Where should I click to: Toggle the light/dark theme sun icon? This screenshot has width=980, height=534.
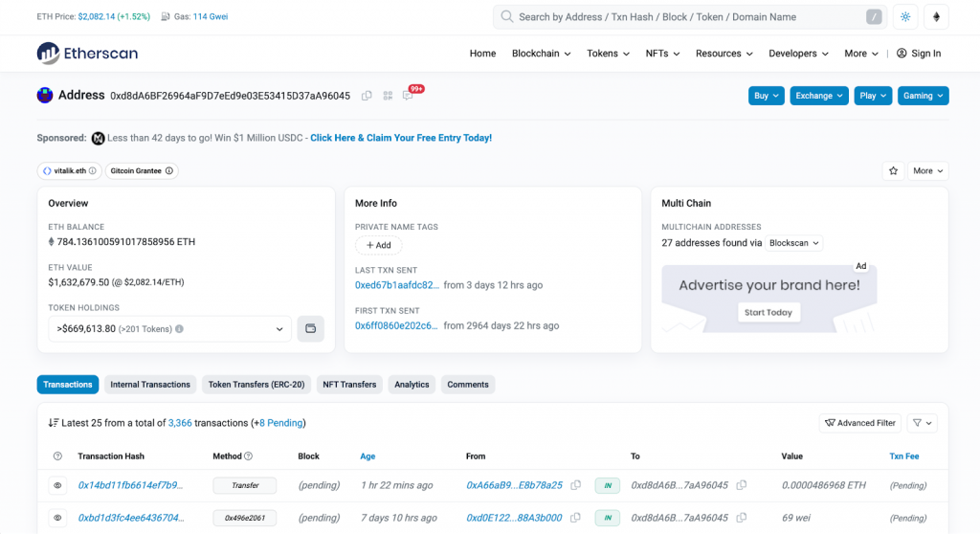[x=905, y=17]
